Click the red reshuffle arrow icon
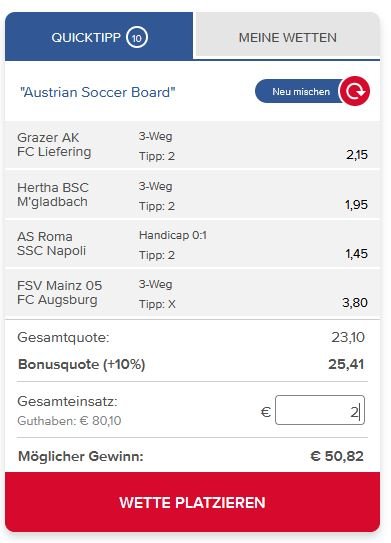Viewport: 391px width, 543px height. pos(355,91)
